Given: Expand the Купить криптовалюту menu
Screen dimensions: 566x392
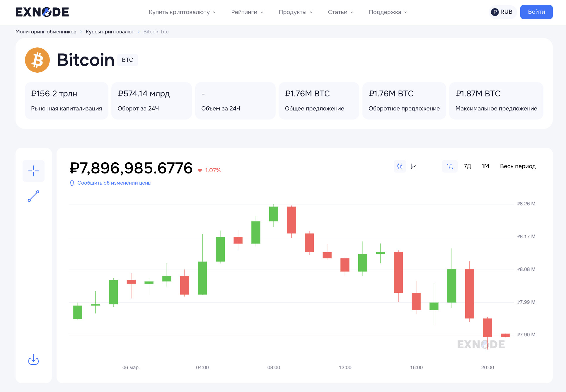Looking at the screenshot, I should (182, 12).
